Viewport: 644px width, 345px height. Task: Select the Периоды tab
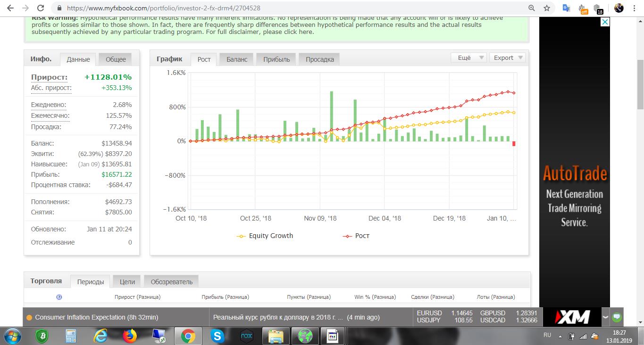click(91, 282)
